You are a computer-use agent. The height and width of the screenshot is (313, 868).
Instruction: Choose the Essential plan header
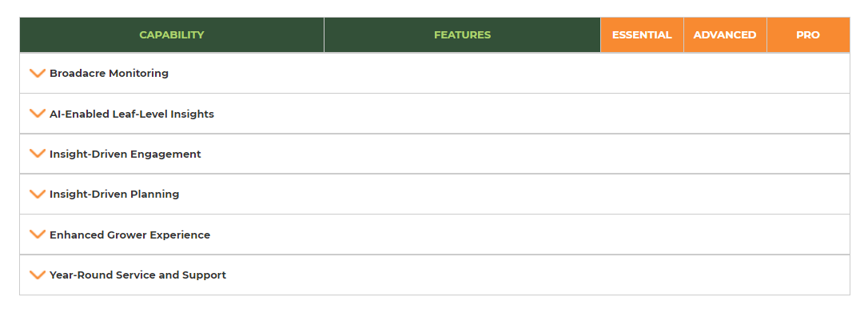coord(642,35)
